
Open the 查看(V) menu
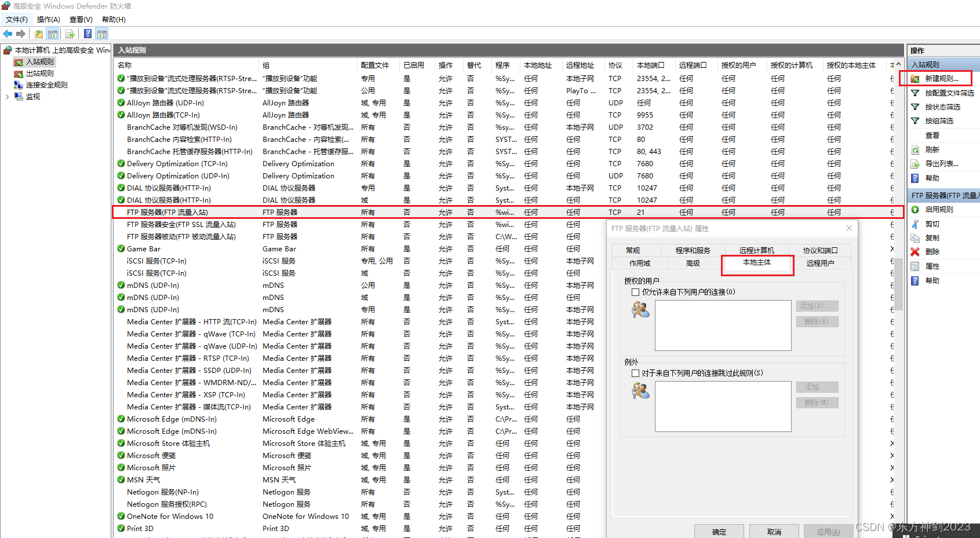[81, 20]
